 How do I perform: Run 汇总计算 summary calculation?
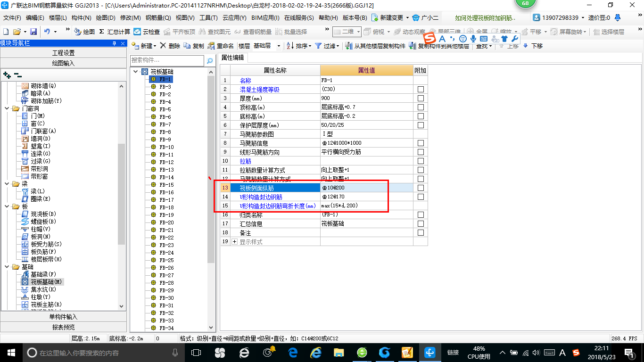tap(115, 32)
